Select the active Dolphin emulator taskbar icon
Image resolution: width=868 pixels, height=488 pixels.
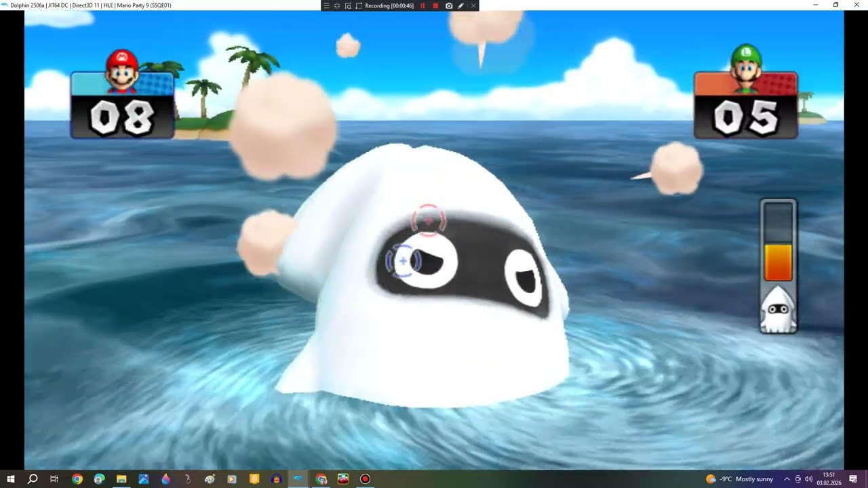click(x=298, y=479)
